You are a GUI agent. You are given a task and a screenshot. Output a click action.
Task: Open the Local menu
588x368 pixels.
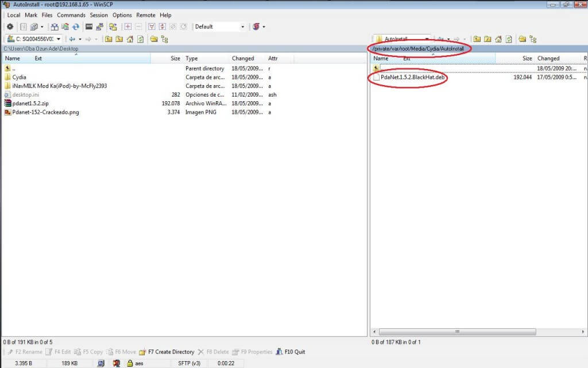point(14,15)
